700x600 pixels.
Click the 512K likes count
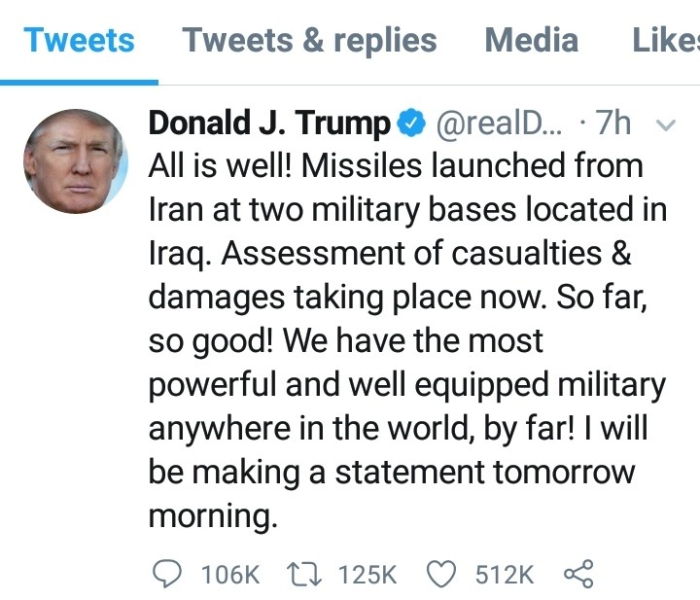[504, 574]
